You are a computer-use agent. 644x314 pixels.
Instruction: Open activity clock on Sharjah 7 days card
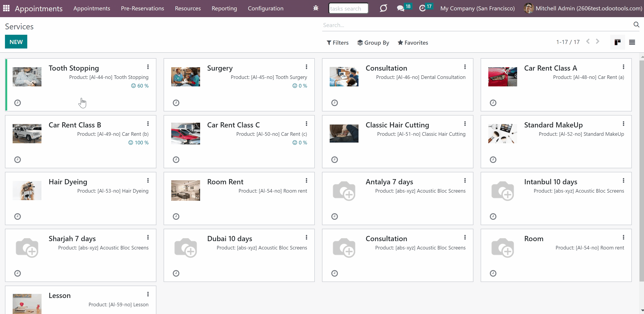(18, 273)
